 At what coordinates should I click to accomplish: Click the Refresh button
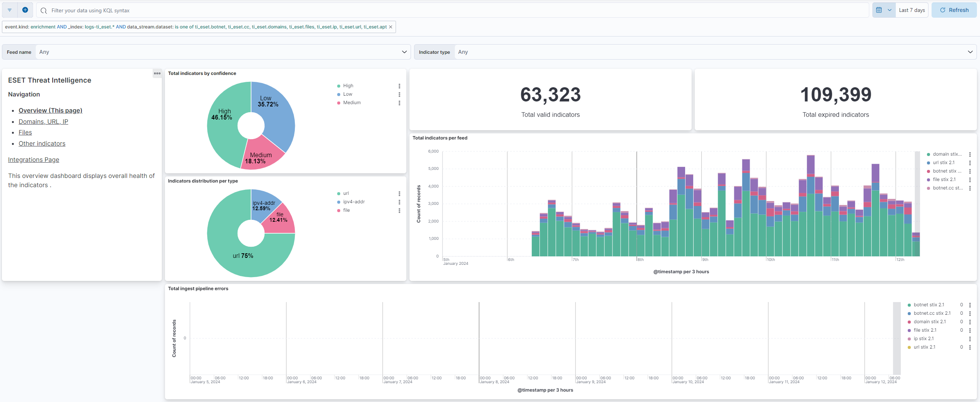(x=954, y=10)
